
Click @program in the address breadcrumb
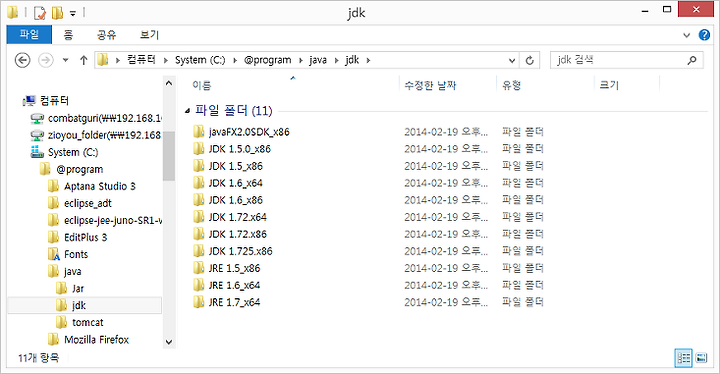tap(267, 60)
